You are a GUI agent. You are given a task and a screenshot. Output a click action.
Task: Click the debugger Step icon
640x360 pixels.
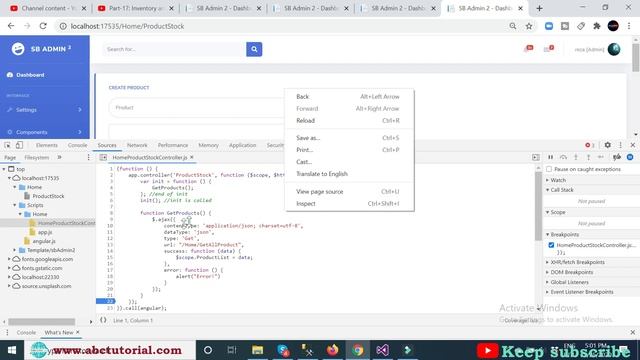[x=601, y=157]
